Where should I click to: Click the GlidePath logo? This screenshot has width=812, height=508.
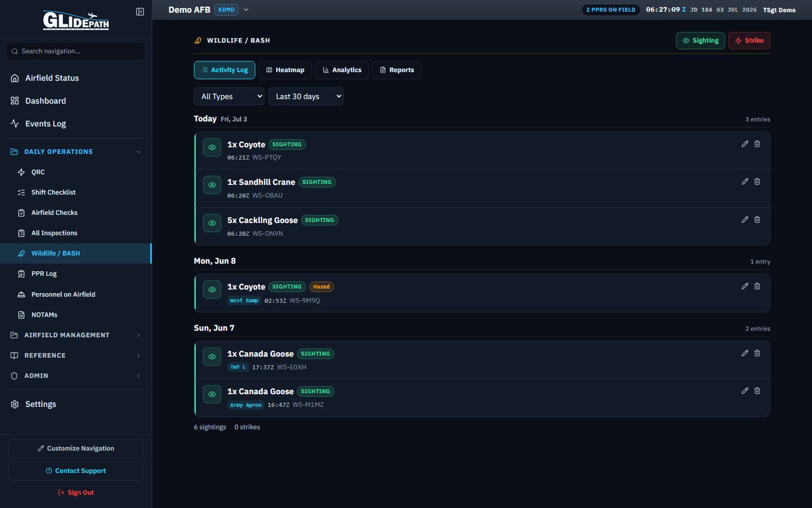point(76,20)
